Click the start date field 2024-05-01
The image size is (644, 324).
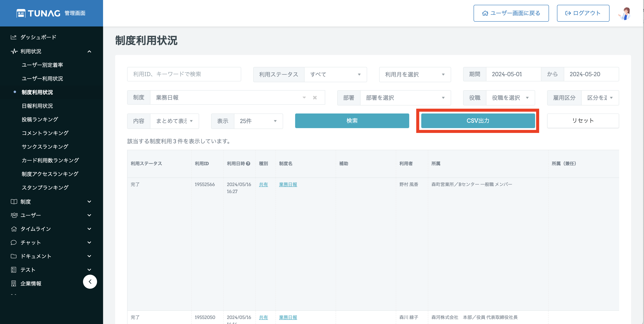pos(513,74)
